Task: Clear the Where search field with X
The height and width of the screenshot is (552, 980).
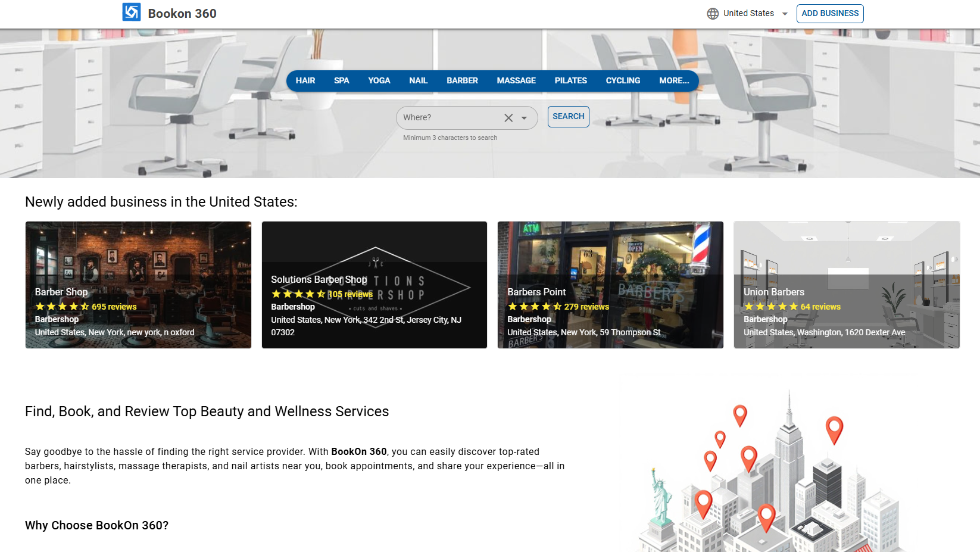Action: pyautogui.click(x=508, y=118)
